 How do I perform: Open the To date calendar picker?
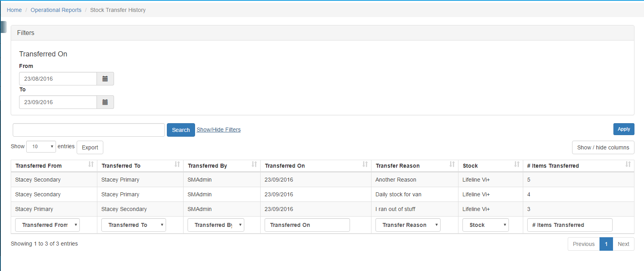point(105,102)
